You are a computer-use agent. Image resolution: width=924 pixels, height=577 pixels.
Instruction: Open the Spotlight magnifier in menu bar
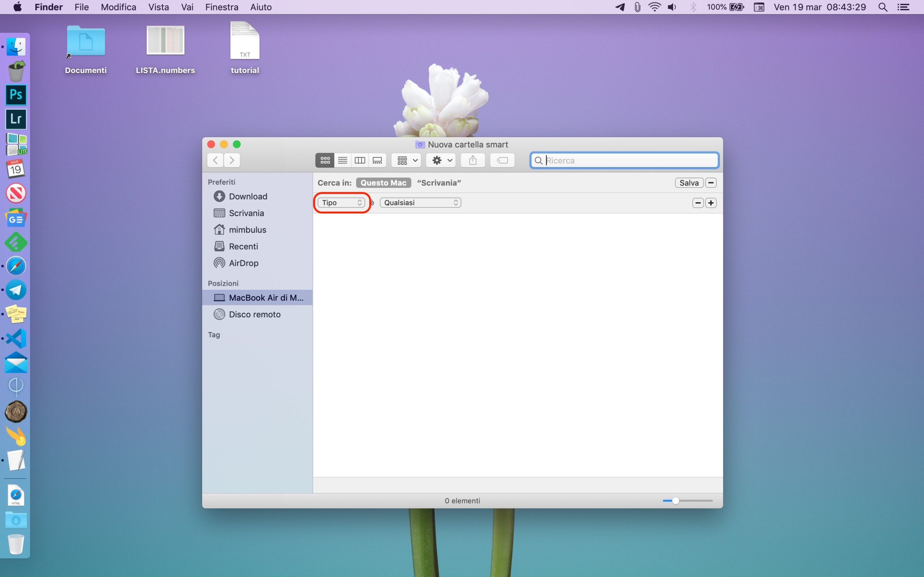tap(882, 7)
